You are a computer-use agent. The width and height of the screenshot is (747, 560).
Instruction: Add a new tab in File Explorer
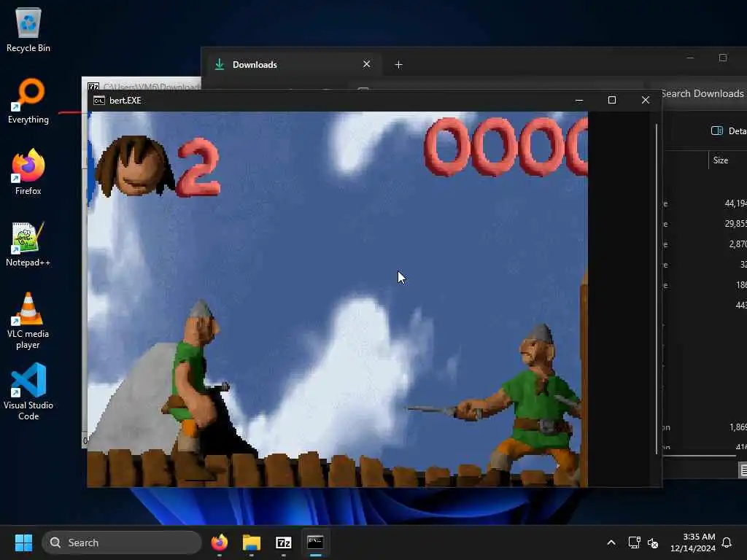399,65
